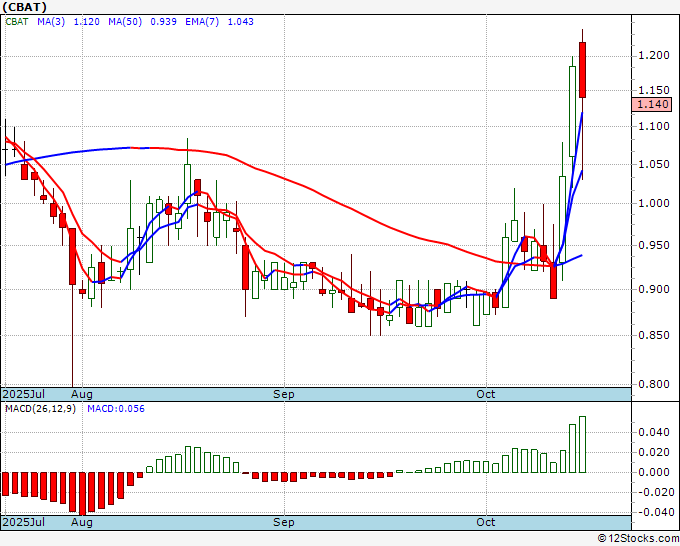The height and width of the screenshot is (546, 680).
Task: Click 2025Jul on price chart date axis
Action: tap(24, 394)
